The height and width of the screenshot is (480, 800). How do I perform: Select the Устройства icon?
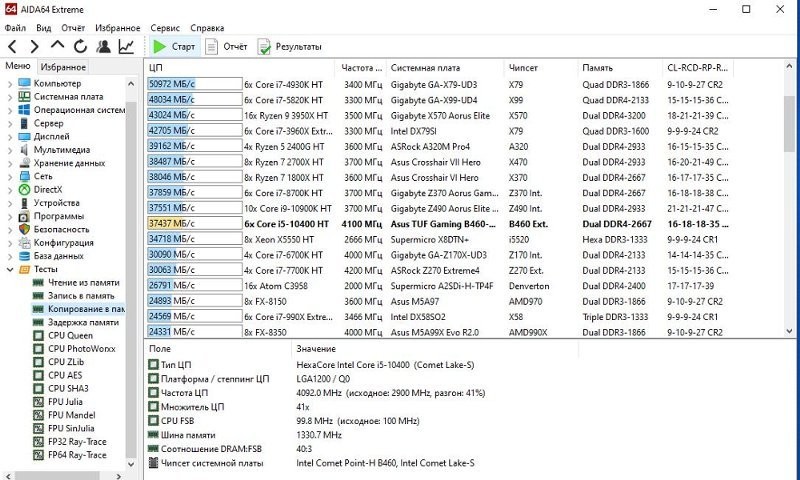point(24,203)
